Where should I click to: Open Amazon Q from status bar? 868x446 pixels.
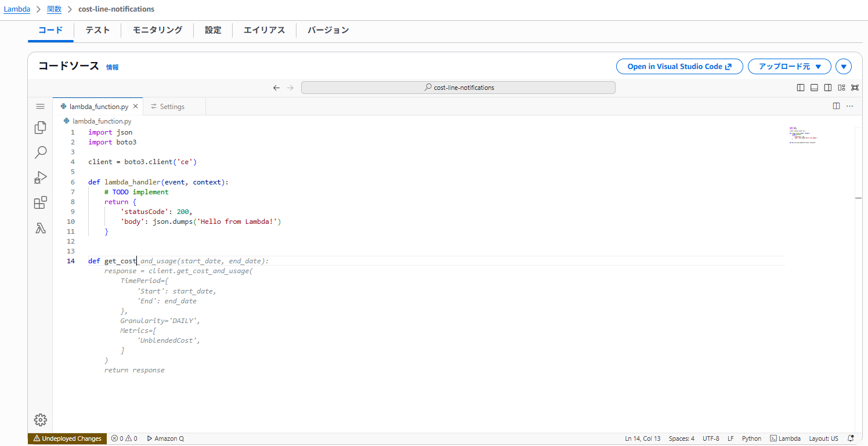(x=165, y=438)
